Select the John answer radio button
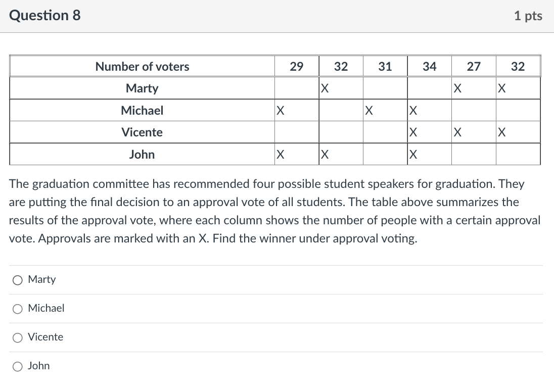Image resolution: width=554 pixels, height=392 pixels. pyautogui.click(x=18, y=366)
